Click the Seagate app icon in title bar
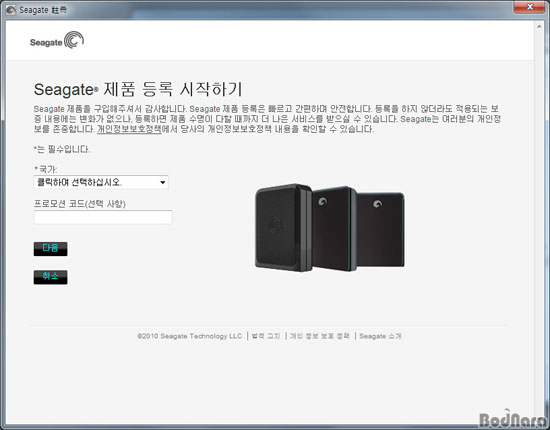Image resolution: width=550 pixels, height=430 pixels. coord(11,10)
